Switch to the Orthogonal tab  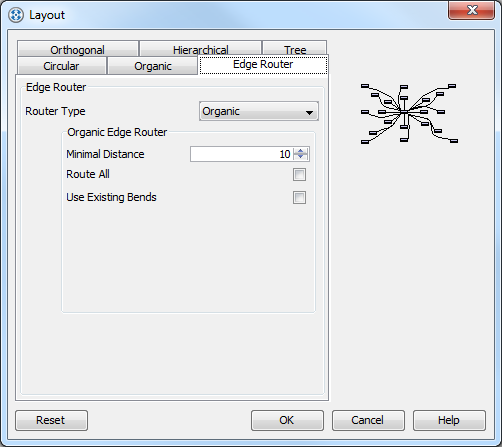pyautogui.click(x=78, y=49)
